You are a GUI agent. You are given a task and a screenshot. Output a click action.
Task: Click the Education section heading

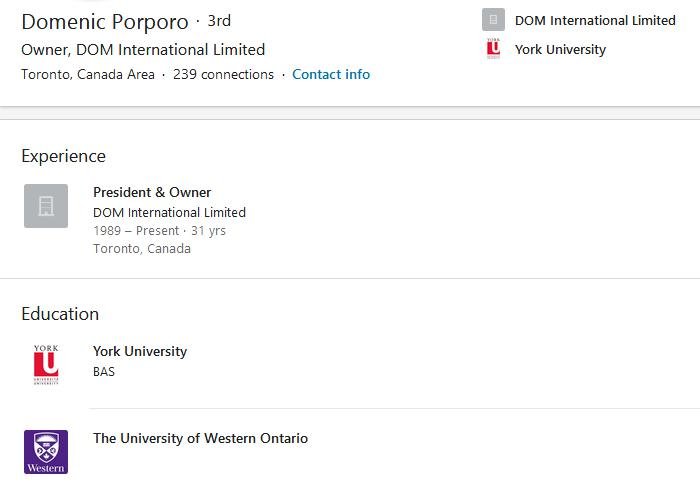(60, 314)
